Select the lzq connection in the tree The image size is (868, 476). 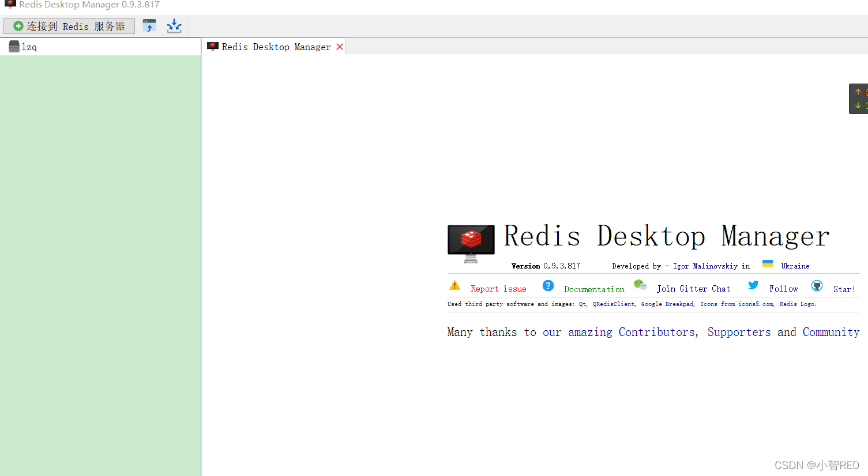click(100, 47)
